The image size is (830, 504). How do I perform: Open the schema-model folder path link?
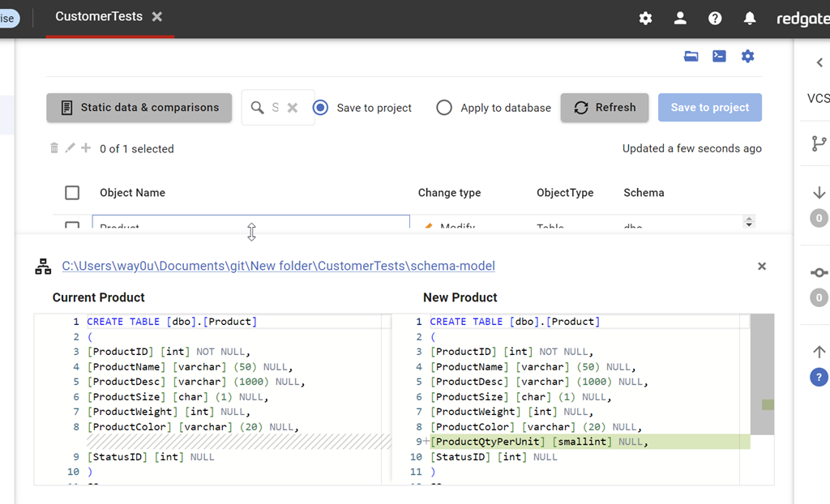coord(278,266)
